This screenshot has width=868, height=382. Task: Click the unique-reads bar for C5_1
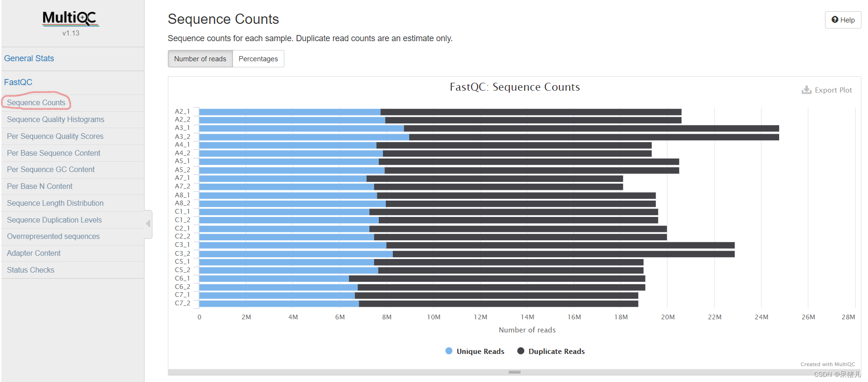(287, 262)
